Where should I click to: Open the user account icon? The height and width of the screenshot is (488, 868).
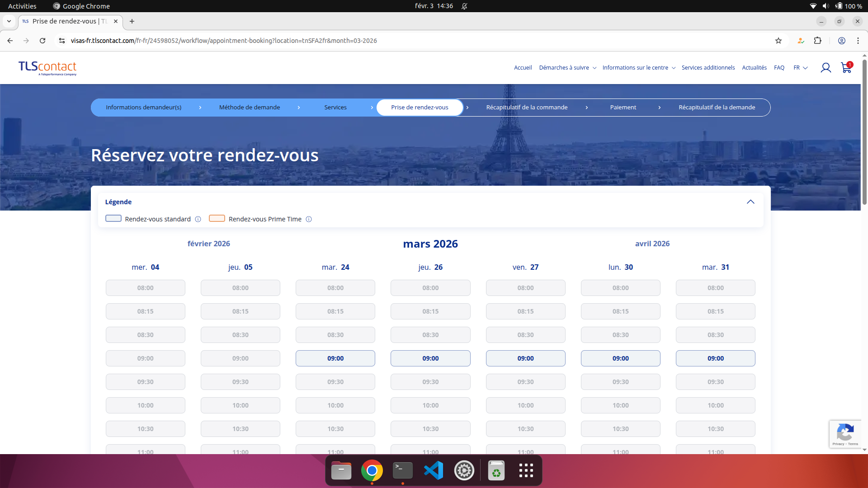pos(826,67)
